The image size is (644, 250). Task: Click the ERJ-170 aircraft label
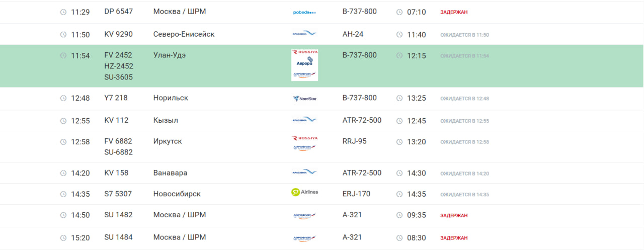pos(356,194)
